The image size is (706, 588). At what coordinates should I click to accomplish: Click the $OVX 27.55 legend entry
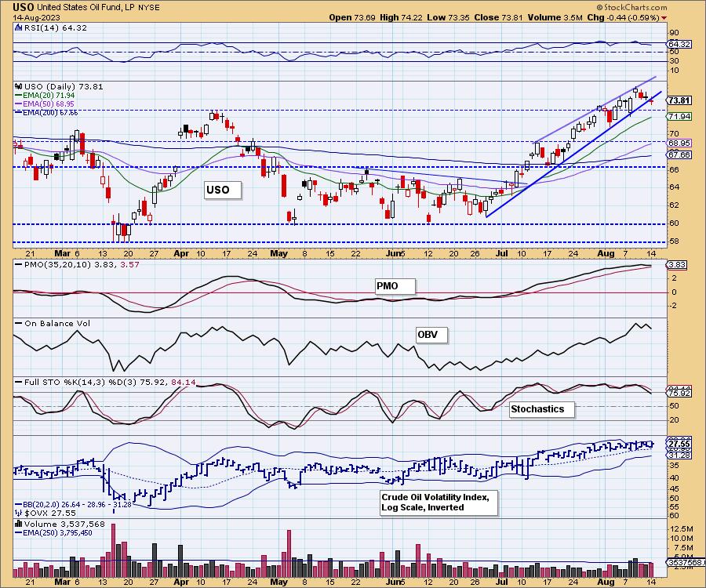[x=46, y=513]
